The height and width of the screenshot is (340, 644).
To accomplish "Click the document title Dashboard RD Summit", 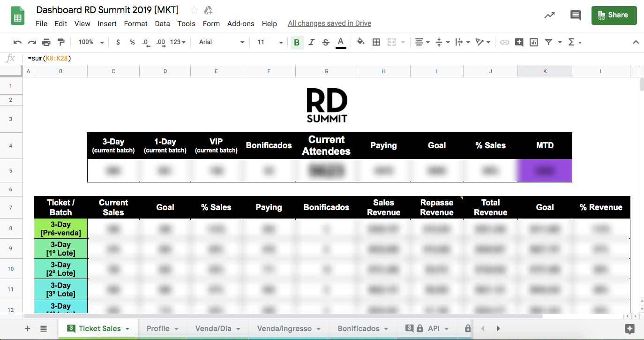I will pyautogui.click(x=107, y=10).
